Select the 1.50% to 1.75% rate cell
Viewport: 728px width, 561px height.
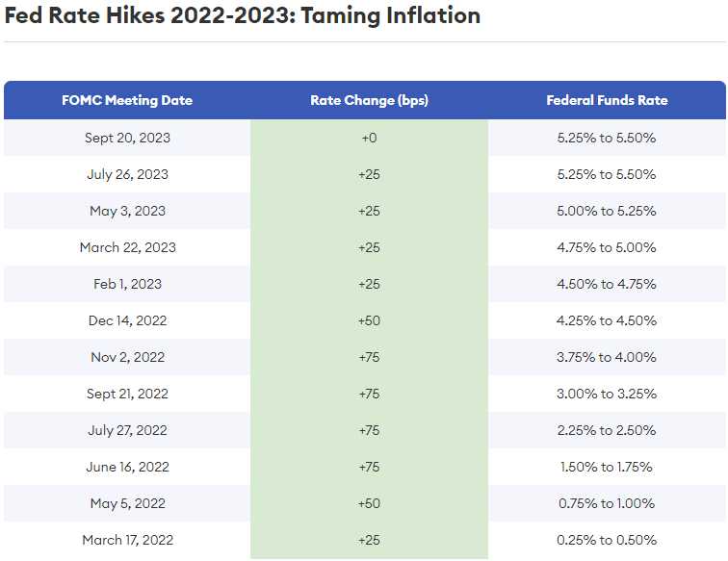607,467
